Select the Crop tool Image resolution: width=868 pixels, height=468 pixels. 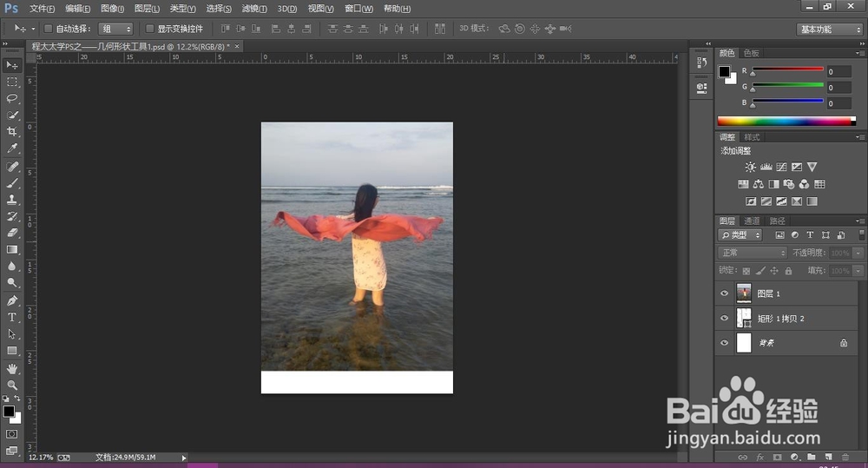pyautogui.click(x=11, y=132)
